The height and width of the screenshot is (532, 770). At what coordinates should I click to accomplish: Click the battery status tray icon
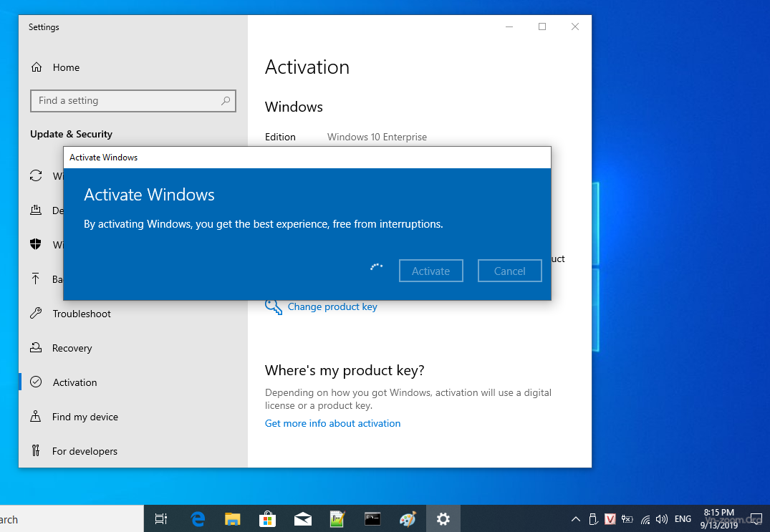click(627, 518)
